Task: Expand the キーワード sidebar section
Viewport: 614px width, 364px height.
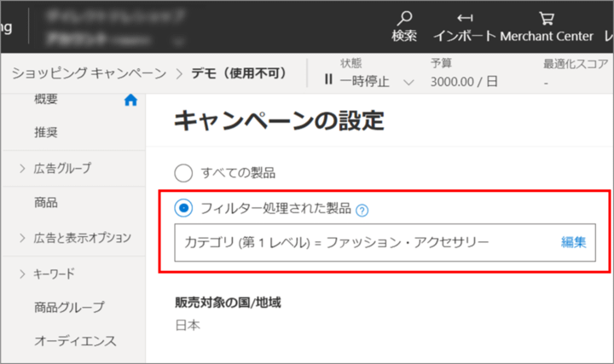Action: point(22,274)
